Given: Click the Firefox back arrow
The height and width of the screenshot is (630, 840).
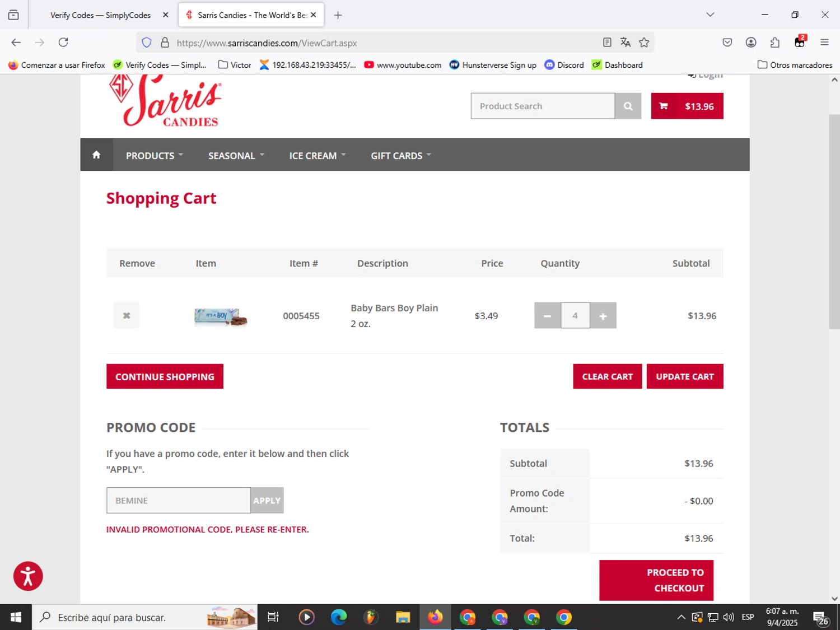Looking at the screenshot, I should tap(16, 43).
